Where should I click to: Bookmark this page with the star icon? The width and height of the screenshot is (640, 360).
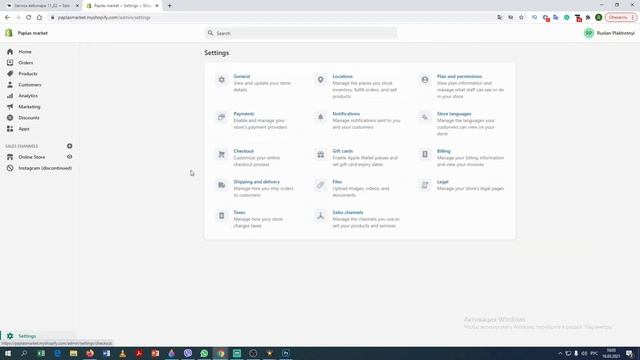(521, 18)
